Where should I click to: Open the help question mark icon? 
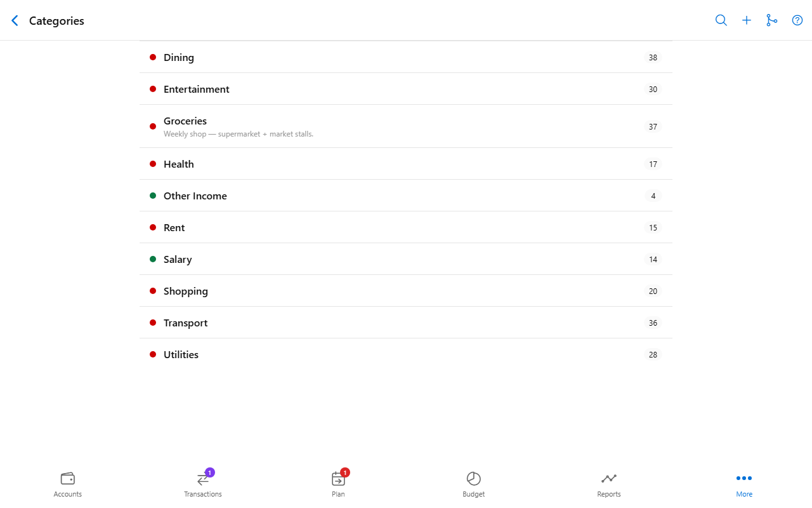[797, 20]
